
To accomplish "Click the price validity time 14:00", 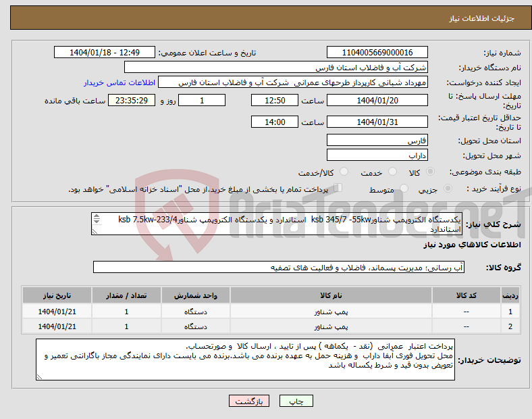I will (275, 122).
